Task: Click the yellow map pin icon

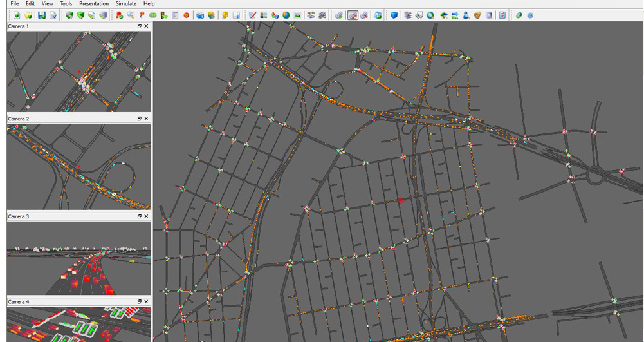Action: [x=225, y=15]
